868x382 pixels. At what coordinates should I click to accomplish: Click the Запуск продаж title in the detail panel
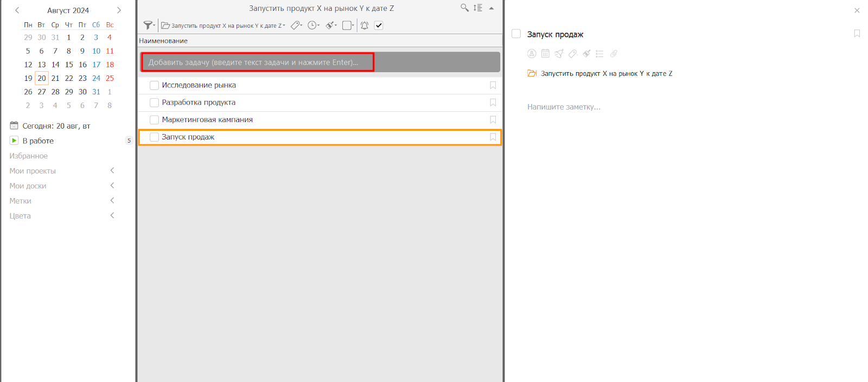coord(555,34)
